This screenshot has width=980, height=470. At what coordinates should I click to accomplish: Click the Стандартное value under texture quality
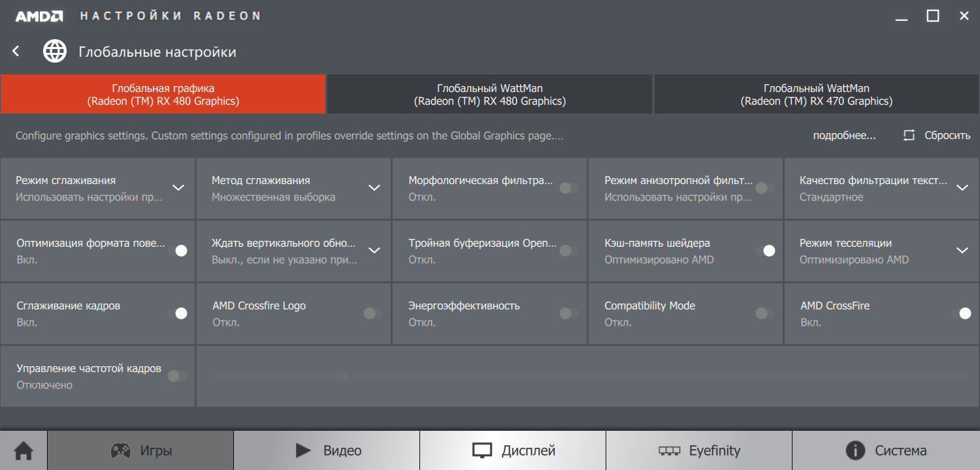[831, 197]
